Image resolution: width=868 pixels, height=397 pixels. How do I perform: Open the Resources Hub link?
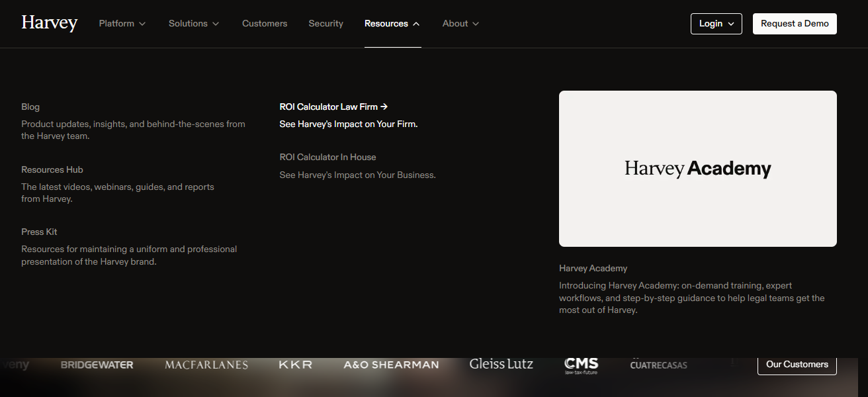(x=52, y=169)
